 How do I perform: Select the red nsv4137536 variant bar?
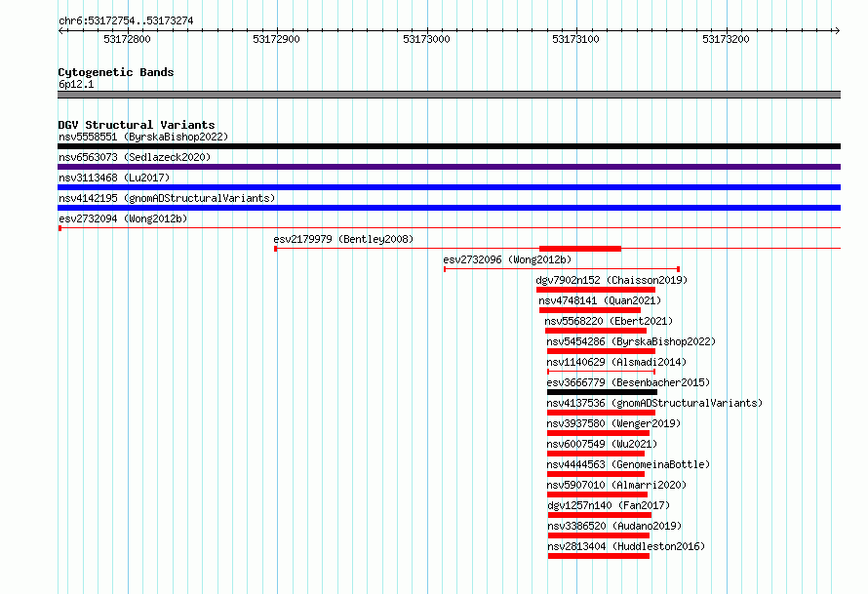coord(601,413)
